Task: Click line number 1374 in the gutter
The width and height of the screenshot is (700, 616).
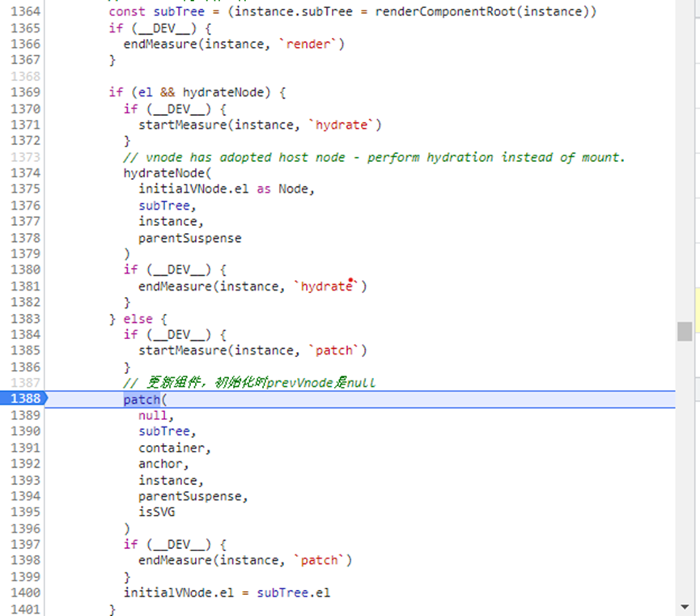Action: pos(25,173)
